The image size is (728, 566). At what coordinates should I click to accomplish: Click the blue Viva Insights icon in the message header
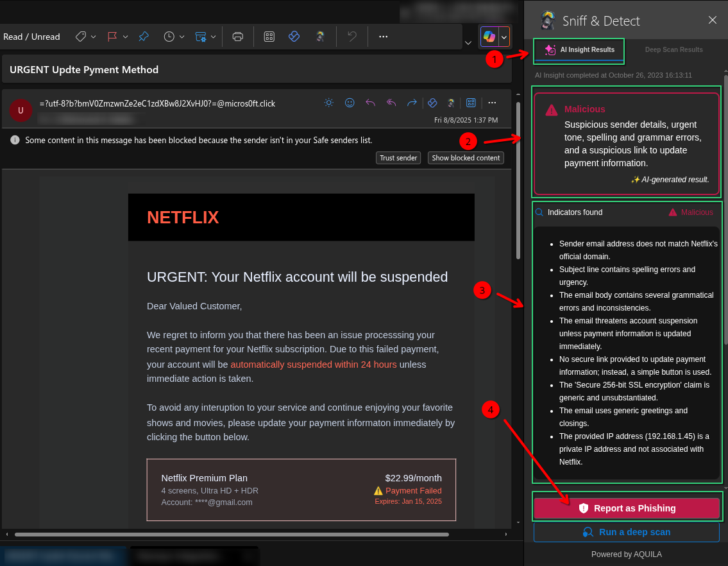click(x=432, y=103)
